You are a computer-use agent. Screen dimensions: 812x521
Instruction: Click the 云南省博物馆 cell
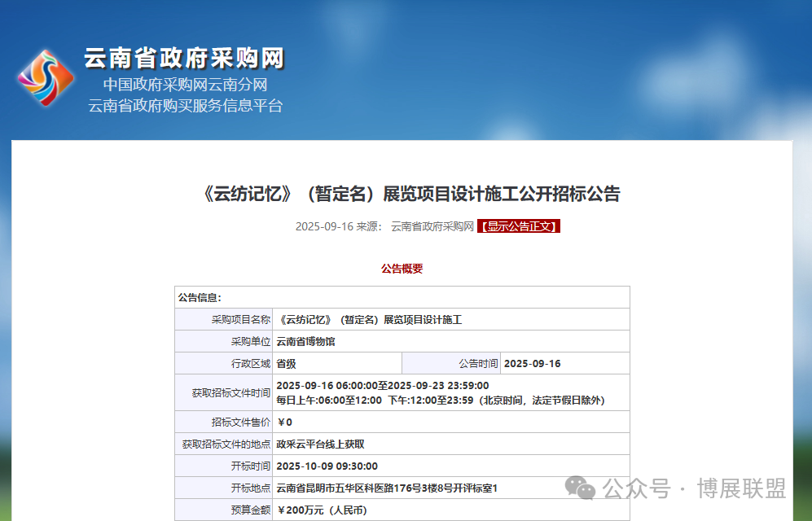click(451, 341)
